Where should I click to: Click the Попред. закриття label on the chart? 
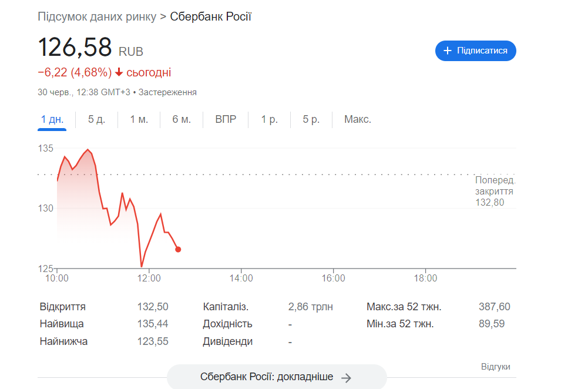[x=494, y=190]
